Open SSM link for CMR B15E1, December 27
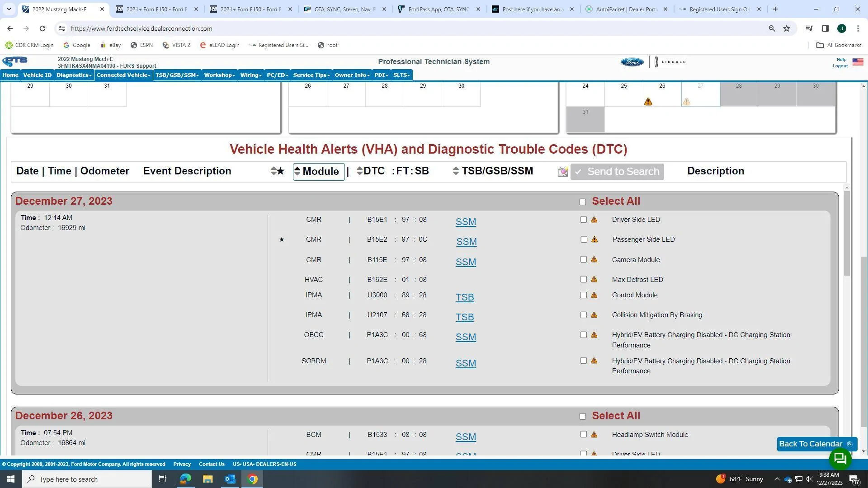Image resolution: width=868 pixels, height=488 pixels. click(466, 222)
